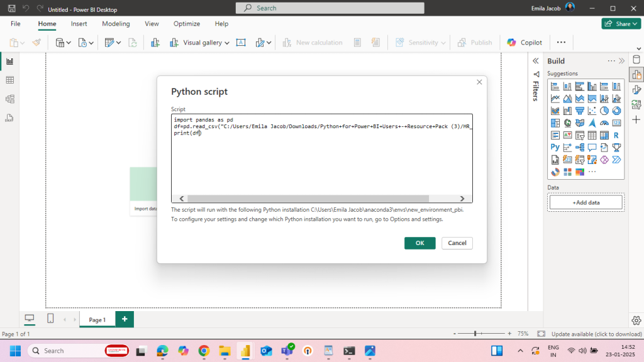Select the donut chart visual
This screenshot has height=362, width=644.
(616, 111)
